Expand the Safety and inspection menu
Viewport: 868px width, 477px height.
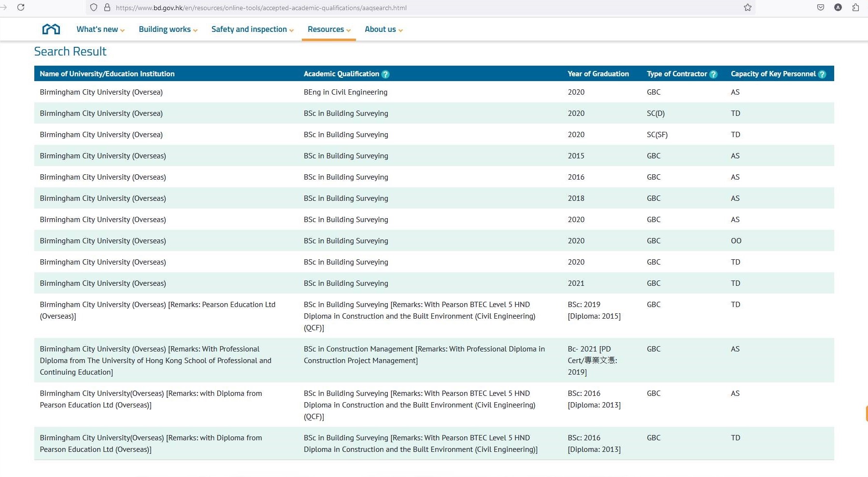tap(253, 29)
